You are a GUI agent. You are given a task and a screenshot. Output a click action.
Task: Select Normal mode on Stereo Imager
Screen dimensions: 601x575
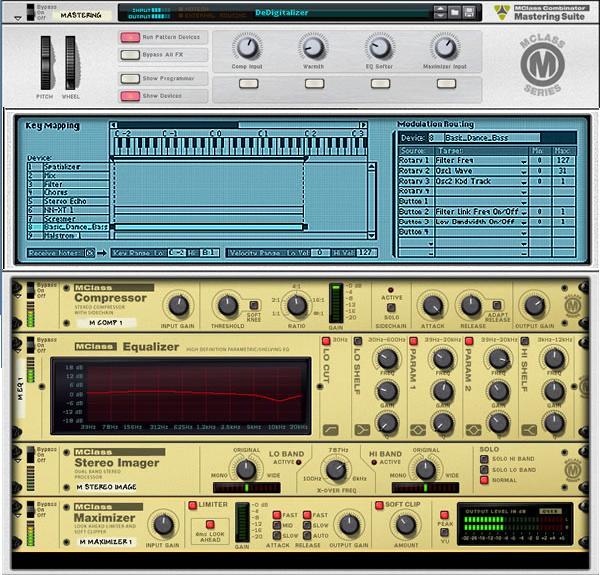(x=484, y=480)
